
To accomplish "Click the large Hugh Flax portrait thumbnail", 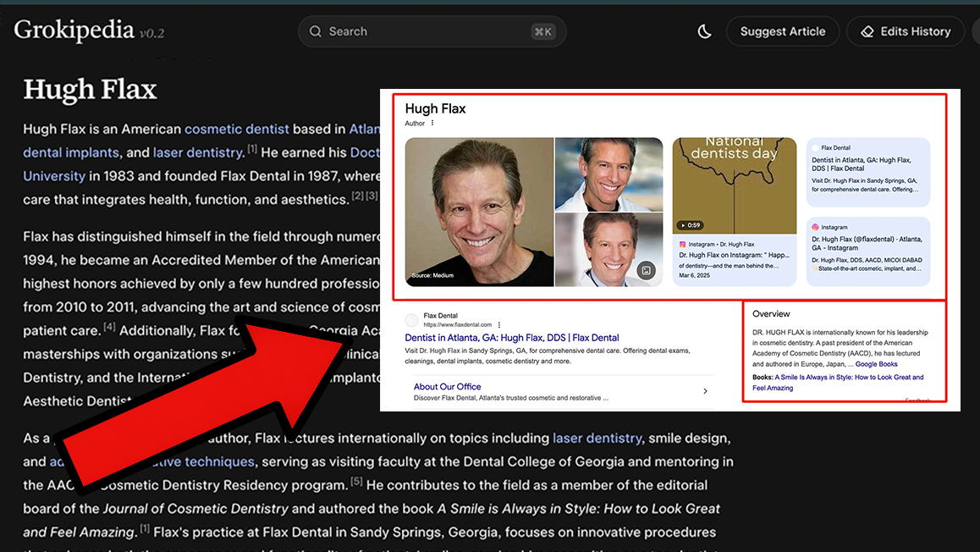I will click(x=479, y=212).
